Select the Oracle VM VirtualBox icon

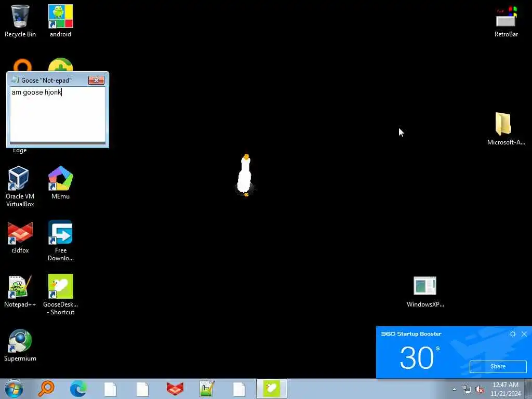coord(20,187)
